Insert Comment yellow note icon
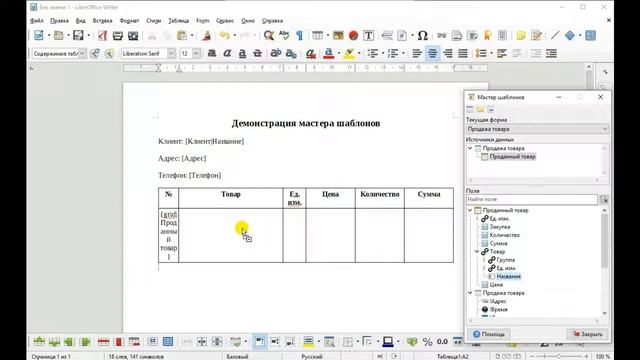 click(x=521, y=36)
